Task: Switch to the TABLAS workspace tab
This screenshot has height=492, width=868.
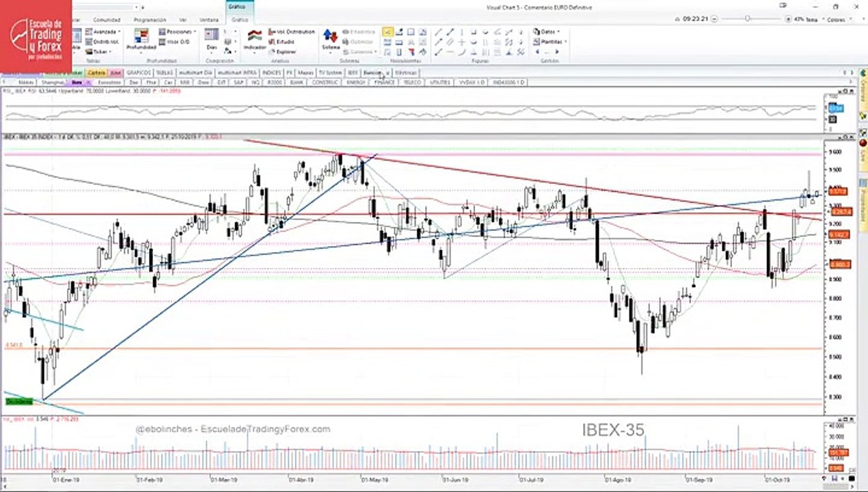Action: coord(165,72)
